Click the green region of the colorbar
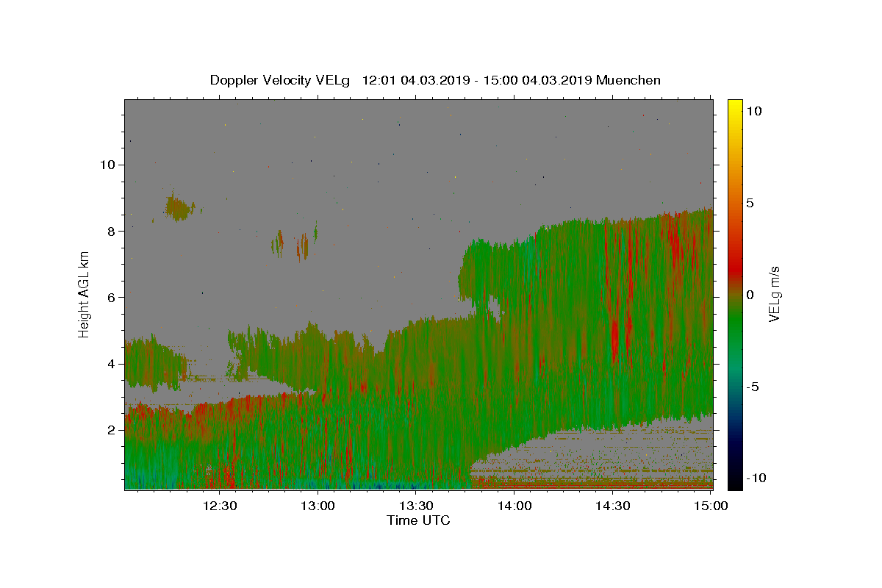 [735, 323]
